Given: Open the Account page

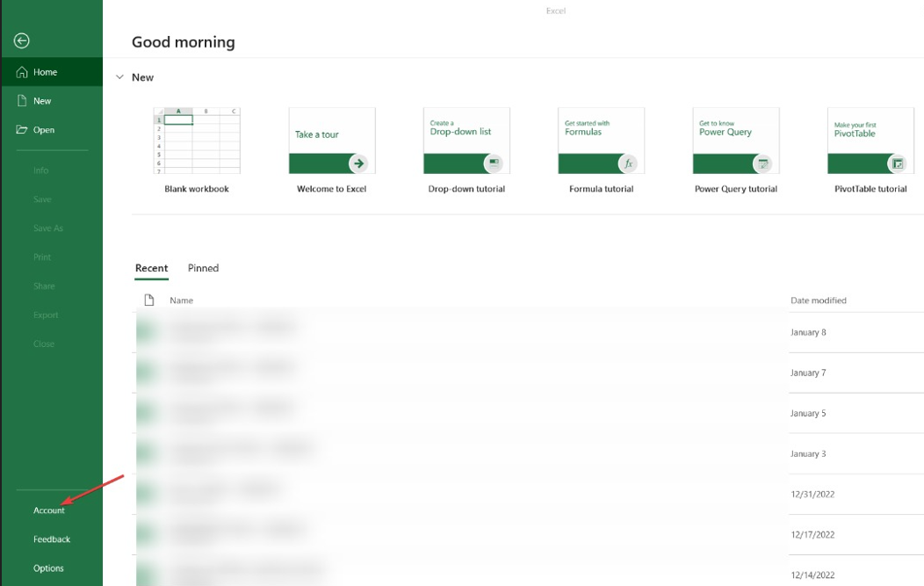Looking at the screenshot, I should 49,510.
